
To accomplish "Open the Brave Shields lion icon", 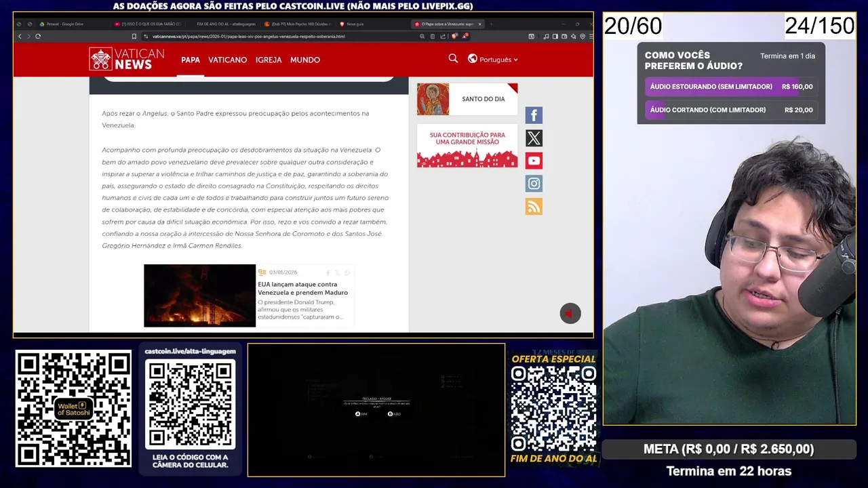I will pos(454,36).
